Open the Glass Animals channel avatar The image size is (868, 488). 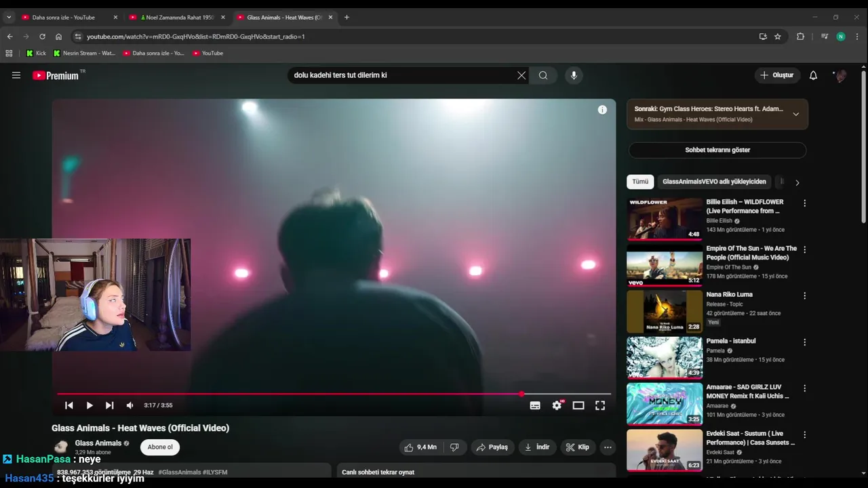61,447
